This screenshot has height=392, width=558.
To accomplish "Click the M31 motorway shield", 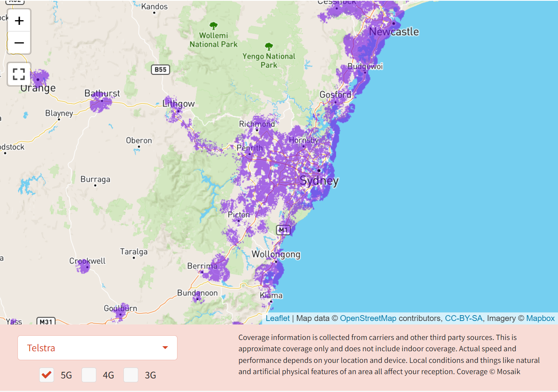I will point(46,321).
